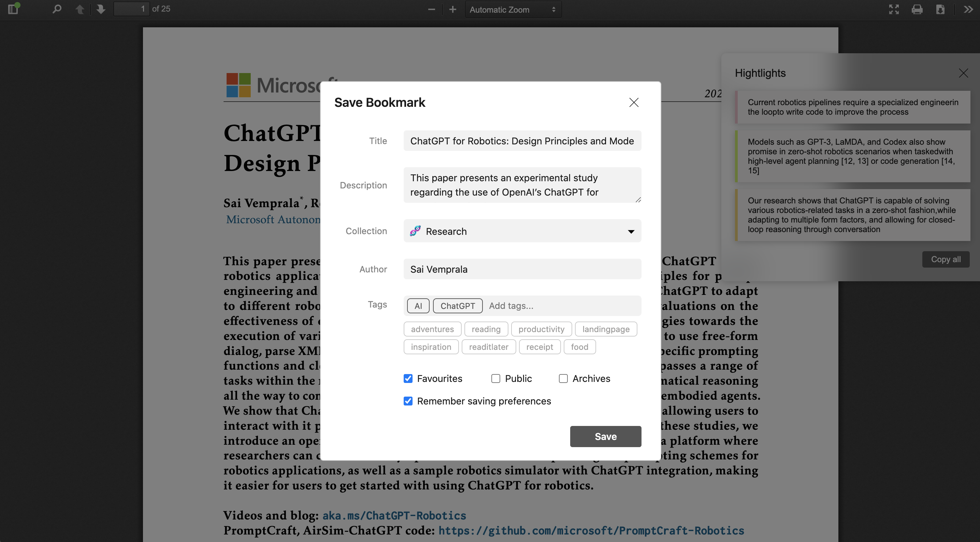The width and height of the screenshot is (980, 542).
Task: Click the print icon in toolbar
Action: pyautogui.click(x=917, y=9)
